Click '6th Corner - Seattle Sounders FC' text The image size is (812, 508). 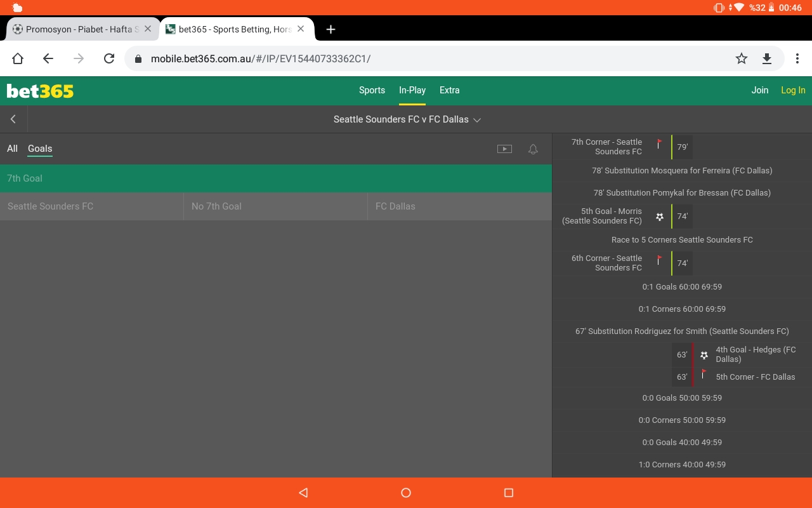coord(606,263)
